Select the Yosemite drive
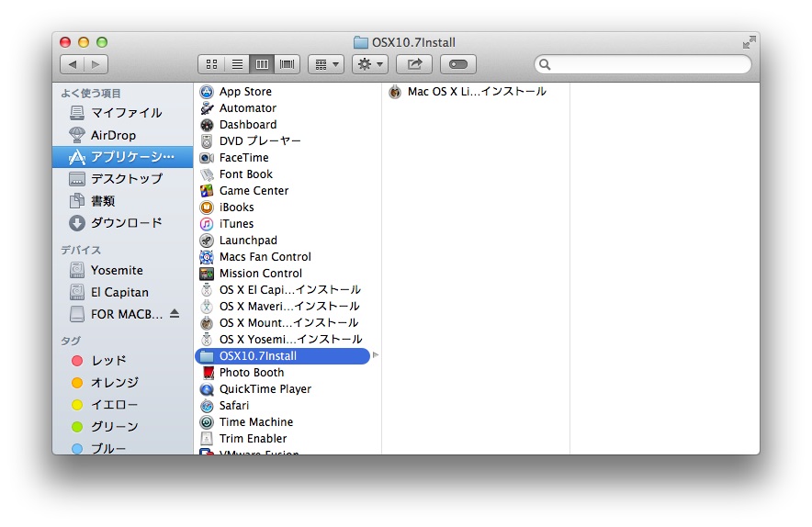The height and width of the screenshot is (527, 812). [x=123, y=270]
